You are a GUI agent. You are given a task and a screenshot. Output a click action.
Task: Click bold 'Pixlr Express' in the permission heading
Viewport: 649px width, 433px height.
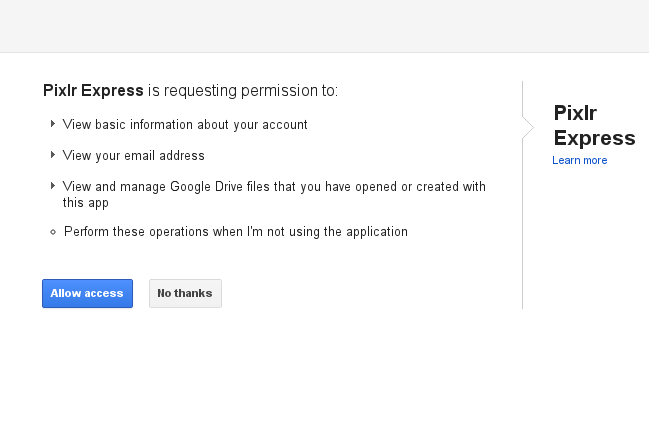click(x=93, y=91)
